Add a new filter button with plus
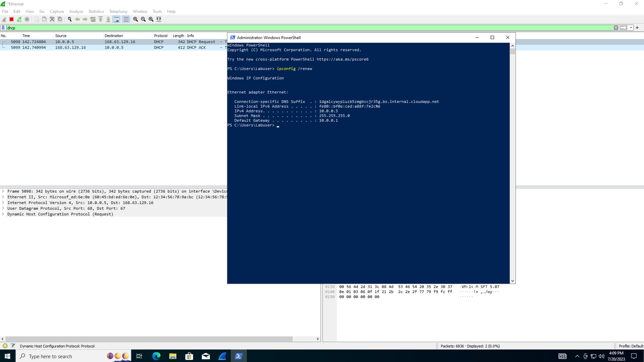 pyautogui.click(x=637, y=28)
